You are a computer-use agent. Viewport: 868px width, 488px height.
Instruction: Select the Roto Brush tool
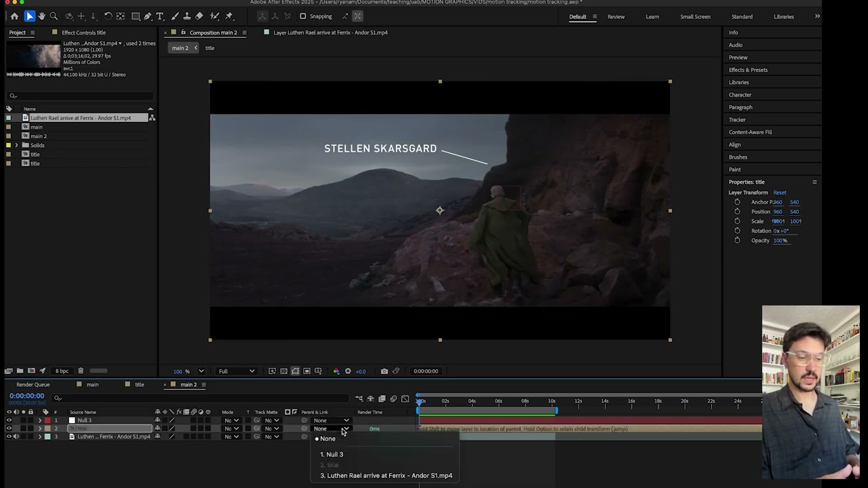click(214, 16)
